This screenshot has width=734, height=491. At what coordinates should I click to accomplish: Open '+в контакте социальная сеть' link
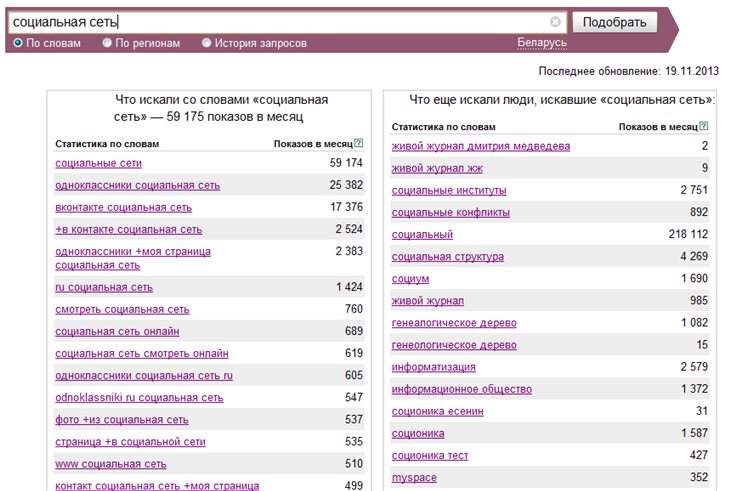pyautogui.click(x=129, y=229)
